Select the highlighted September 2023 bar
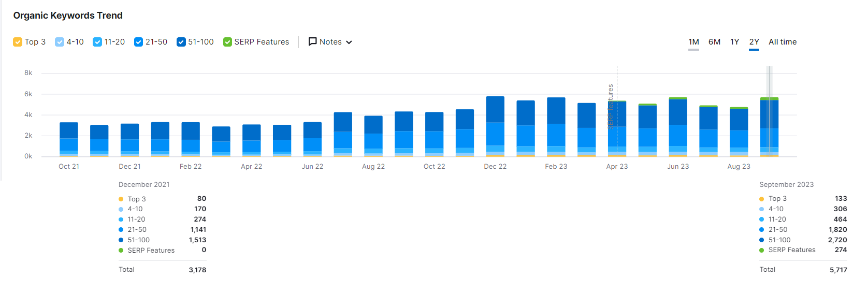 (x=769, y=127)
